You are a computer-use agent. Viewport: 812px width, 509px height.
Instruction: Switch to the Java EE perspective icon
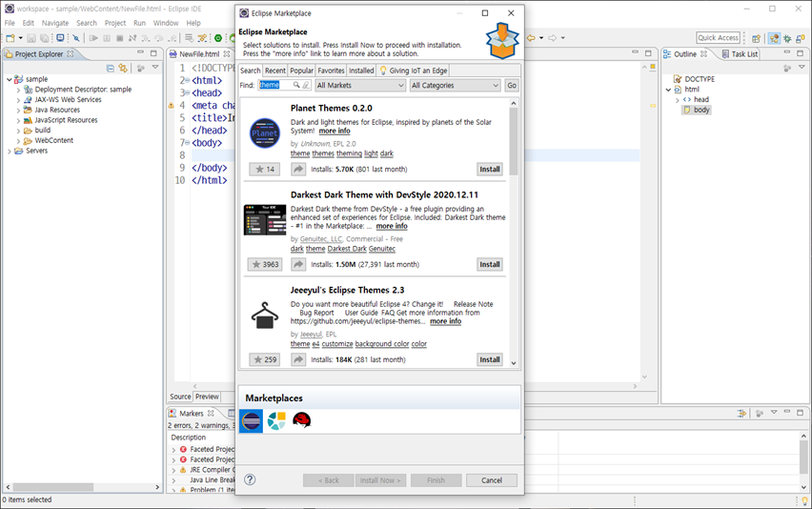click(x=774, y=38)
